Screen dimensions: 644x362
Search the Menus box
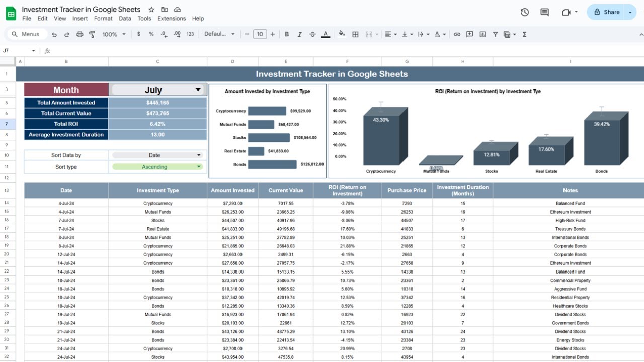[x=26, y=34]
